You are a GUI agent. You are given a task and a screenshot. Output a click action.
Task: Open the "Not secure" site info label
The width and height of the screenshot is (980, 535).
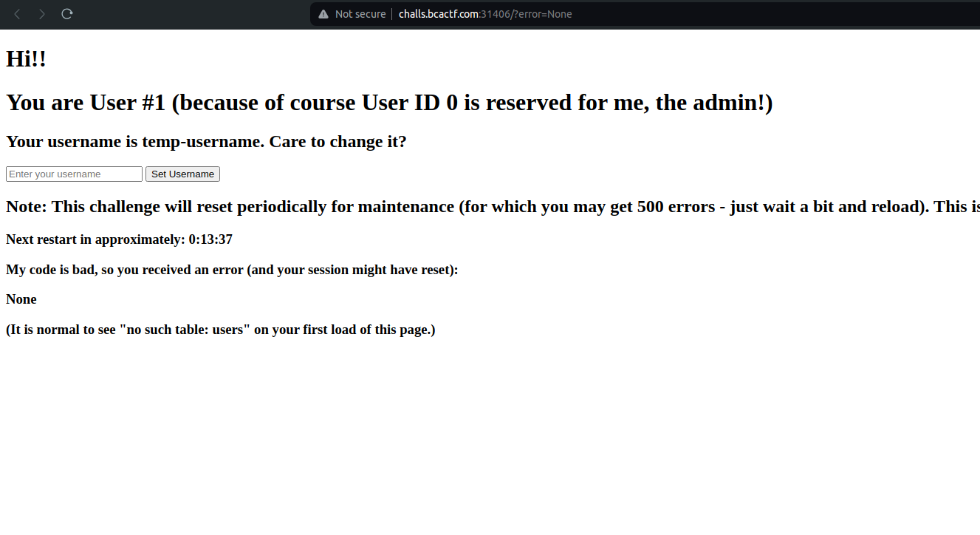[360, 14]
